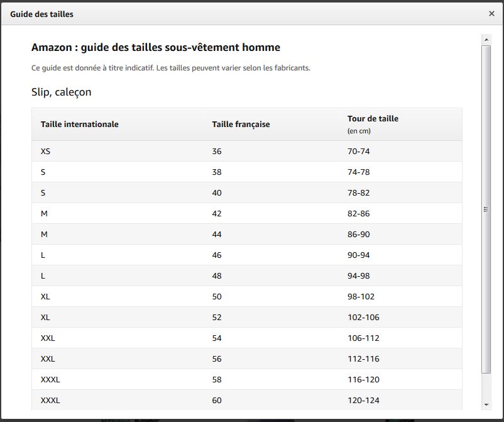Click the Tour de taille column header
This screenshot has height=422, width=504.
pos(373,119)
